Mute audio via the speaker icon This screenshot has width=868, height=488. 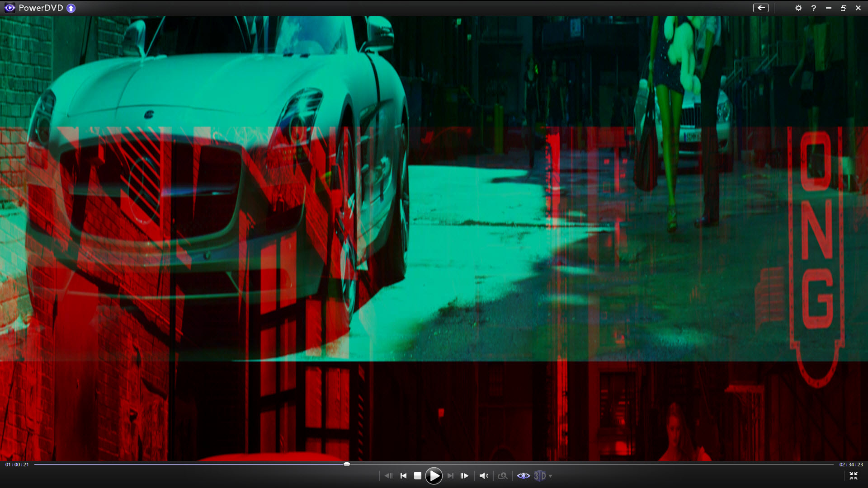(x=484, y=476)
